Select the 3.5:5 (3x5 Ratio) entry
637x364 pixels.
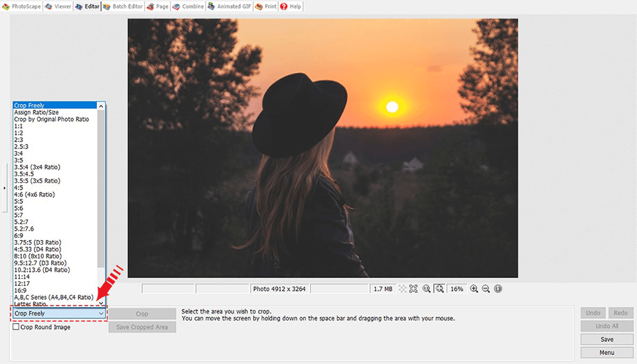click(x=55, y=181)
